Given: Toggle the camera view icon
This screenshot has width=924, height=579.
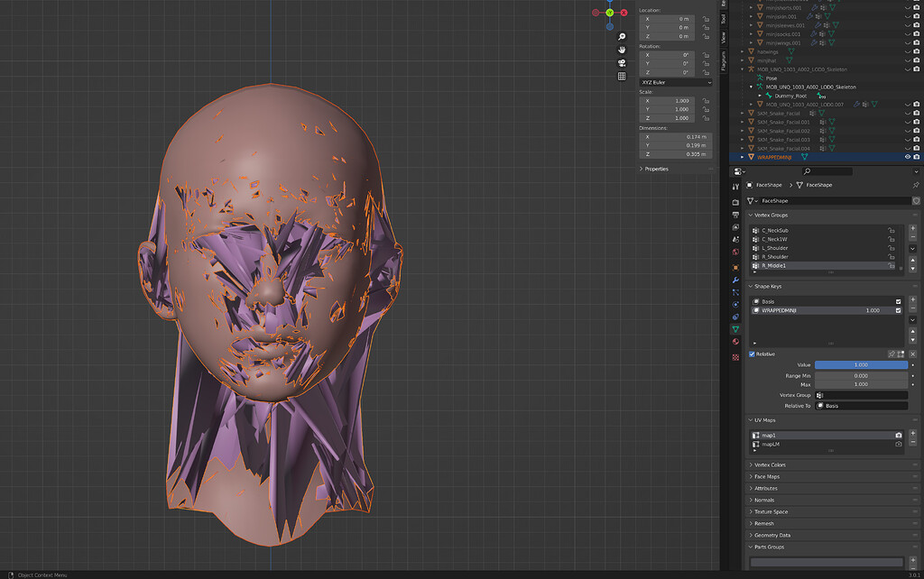Looking at the screenshot, I should 621,63.
